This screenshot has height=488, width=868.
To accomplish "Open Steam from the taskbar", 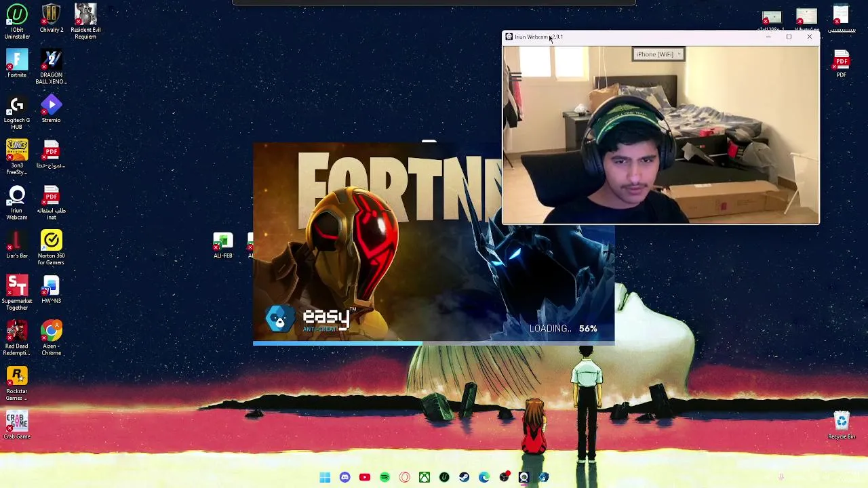I will point(464,477).
